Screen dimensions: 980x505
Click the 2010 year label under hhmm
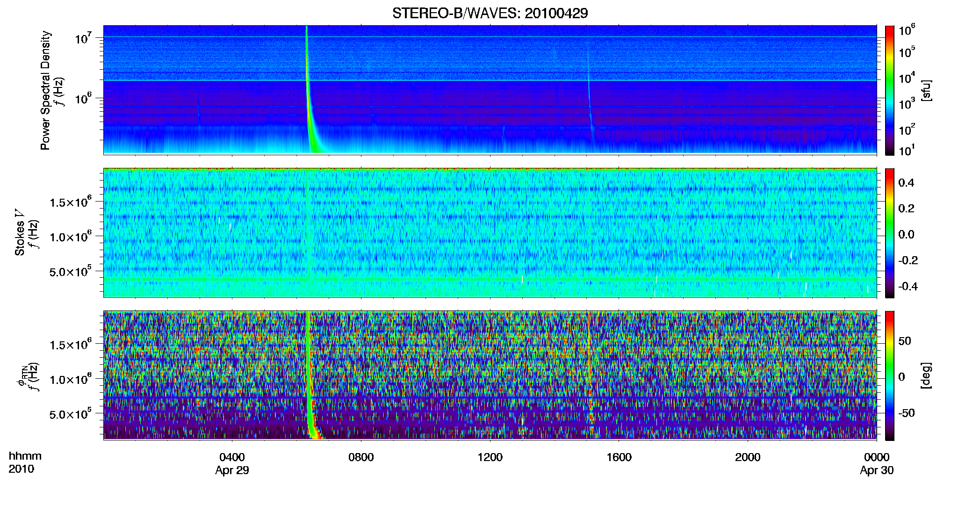pos(22,469)
